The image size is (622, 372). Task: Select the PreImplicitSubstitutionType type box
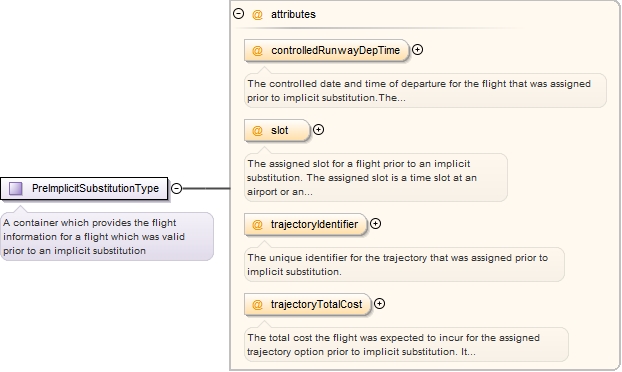click(84, 188)
